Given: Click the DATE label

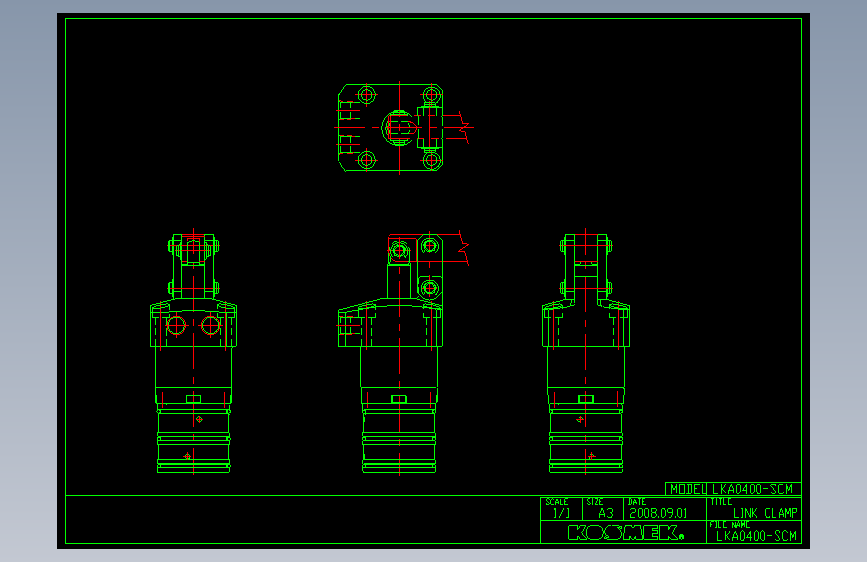Looking at the screenshot, I should click(637, 502).
